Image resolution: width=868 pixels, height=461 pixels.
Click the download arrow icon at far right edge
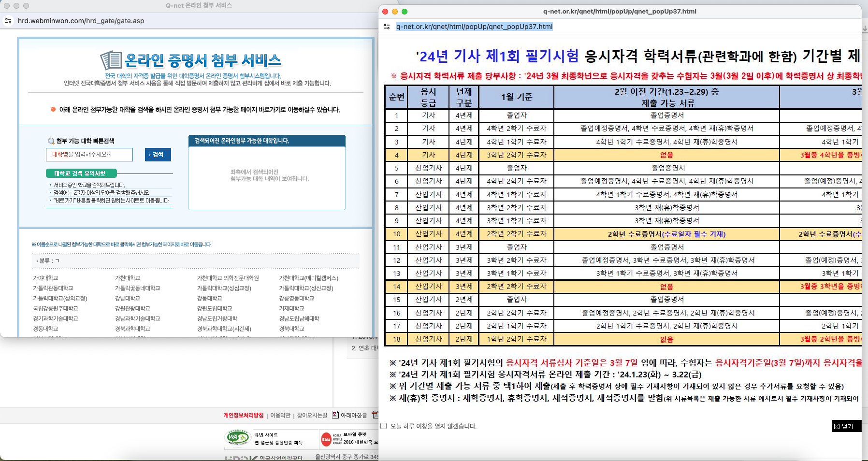point(865,29)
